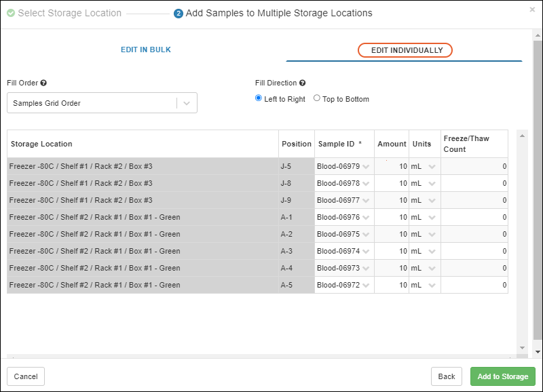Click the green checkmark for Select Storage Location

tap(11, 14)
